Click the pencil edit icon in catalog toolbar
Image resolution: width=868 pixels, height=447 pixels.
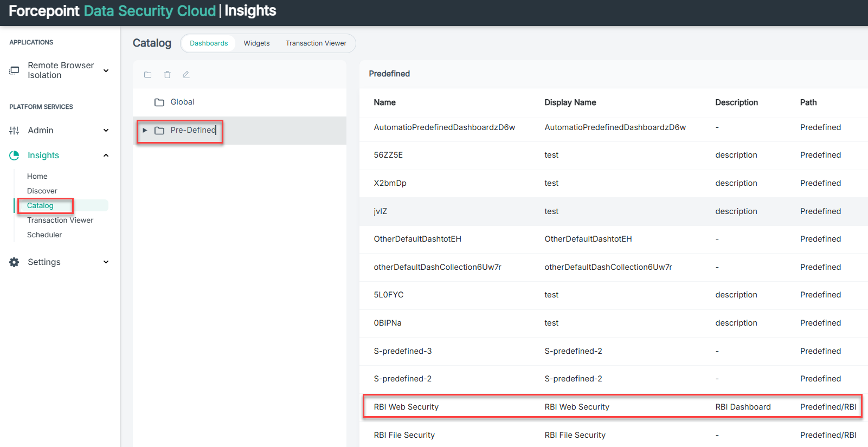point(186,75)
